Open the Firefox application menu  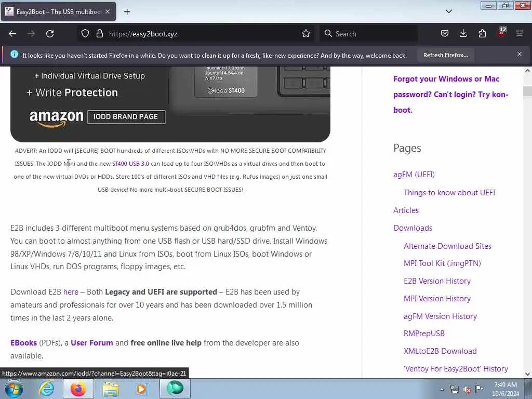pyautogui.click(x=520, y=34)
